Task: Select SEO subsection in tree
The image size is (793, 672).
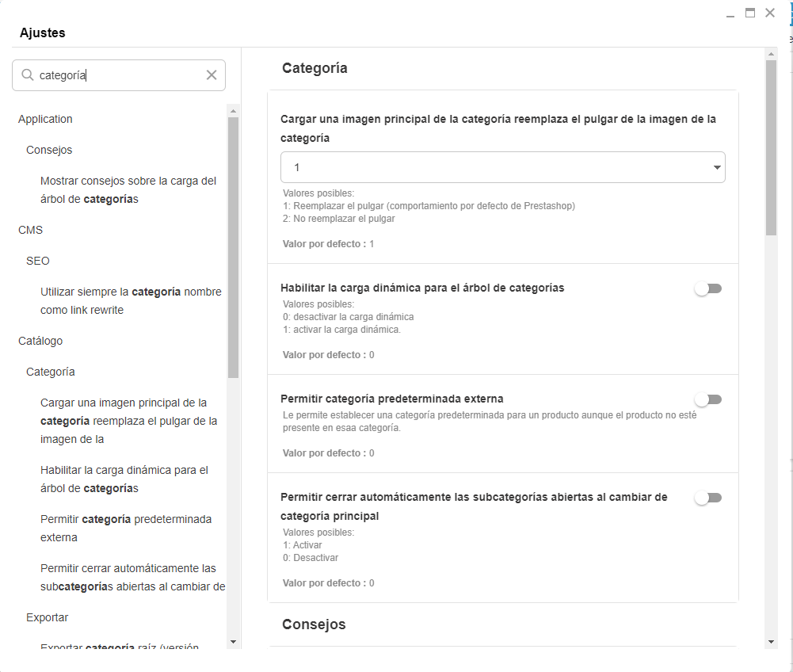Action: click(38, 261)
